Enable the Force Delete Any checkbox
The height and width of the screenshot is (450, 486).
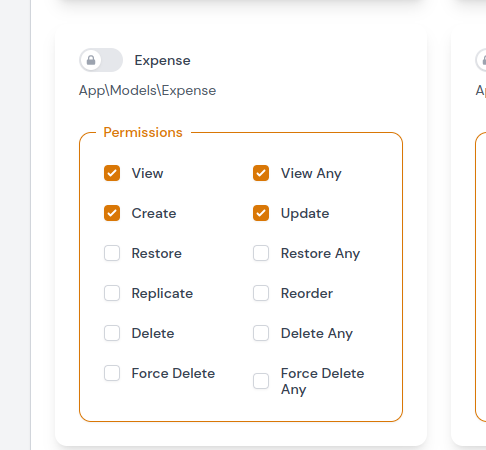coord(261,381)
